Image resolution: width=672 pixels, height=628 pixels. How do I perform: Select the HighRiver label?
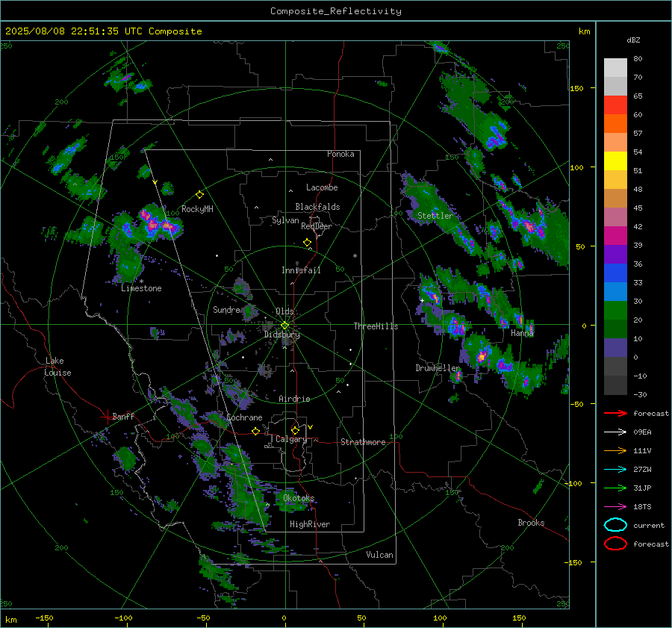click(x=310, y=524)
